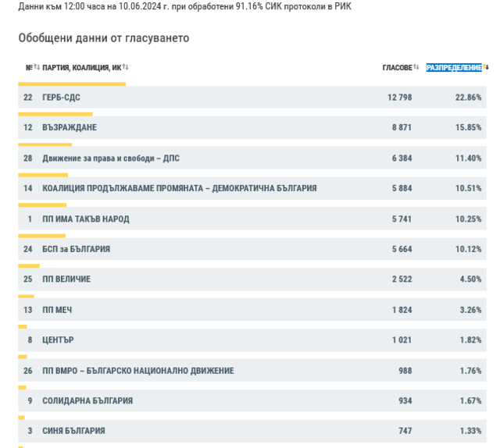Screen dimensions: 500x448
Task: Click percentage 22.86%
Action: click(468, 98)
